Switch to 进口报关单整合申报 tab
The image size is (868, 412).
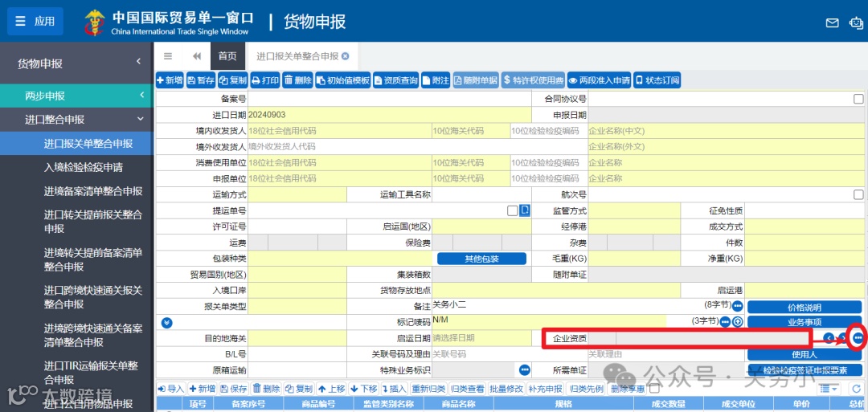pos(297,56)
